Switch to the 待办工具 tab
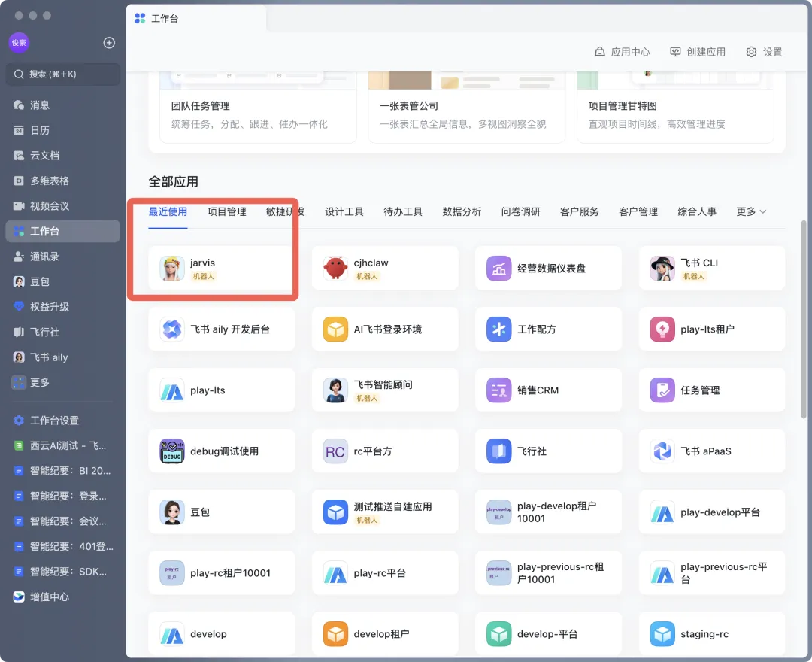The image size is (812, 662). click(x=403, y=211)
